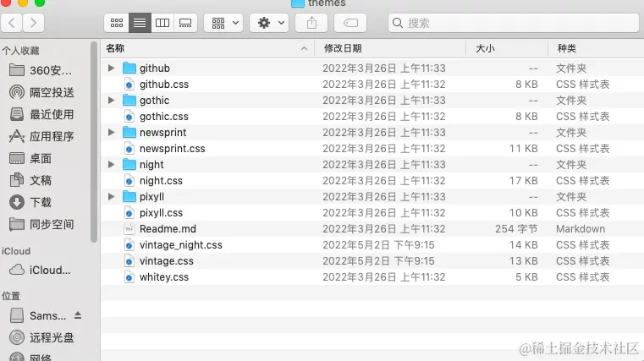Select the night.css file icon

(x=129, y=181)
